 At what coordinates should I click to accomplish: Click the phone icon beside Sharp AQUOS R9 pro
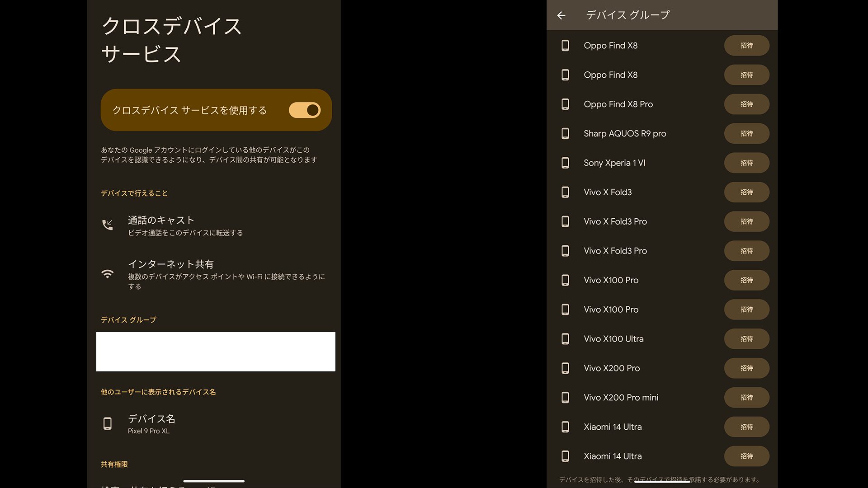(565, 134)
